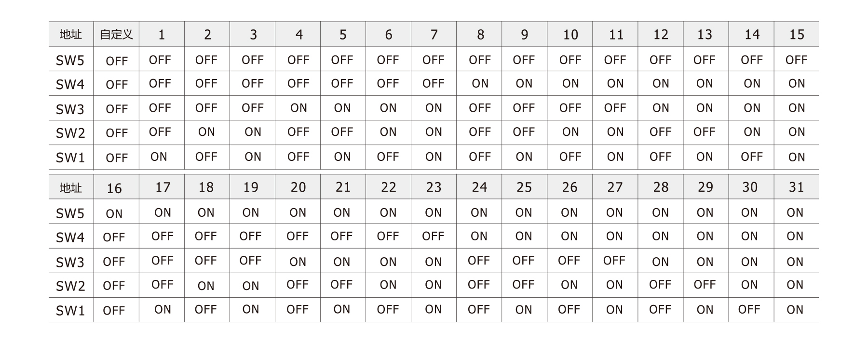The height and width of the screenshot is (343, 868).
Task: Select SW2 ON cell under address 2
Action: tap(206, 132)
